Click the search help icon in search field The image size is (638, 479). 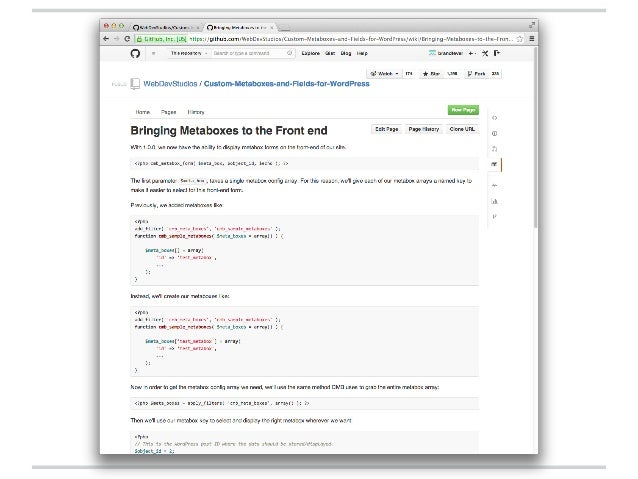[289, 53]
